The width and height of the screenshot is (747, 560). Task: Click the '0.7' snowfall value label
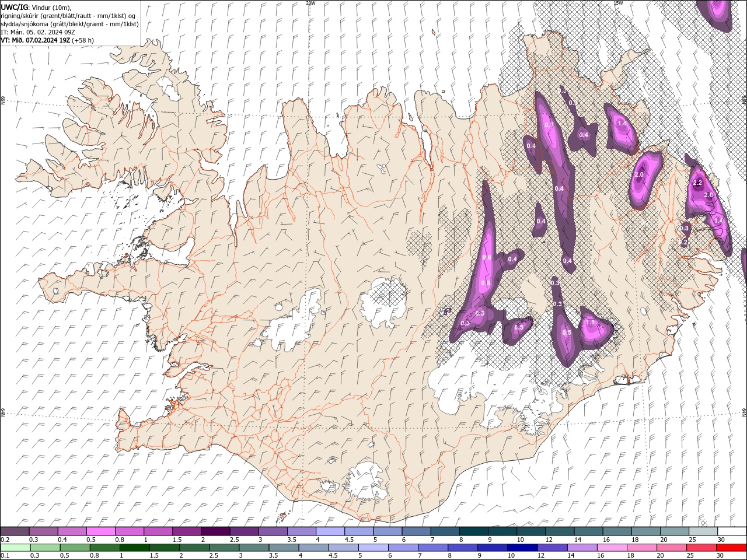click(x=549, y=125)
